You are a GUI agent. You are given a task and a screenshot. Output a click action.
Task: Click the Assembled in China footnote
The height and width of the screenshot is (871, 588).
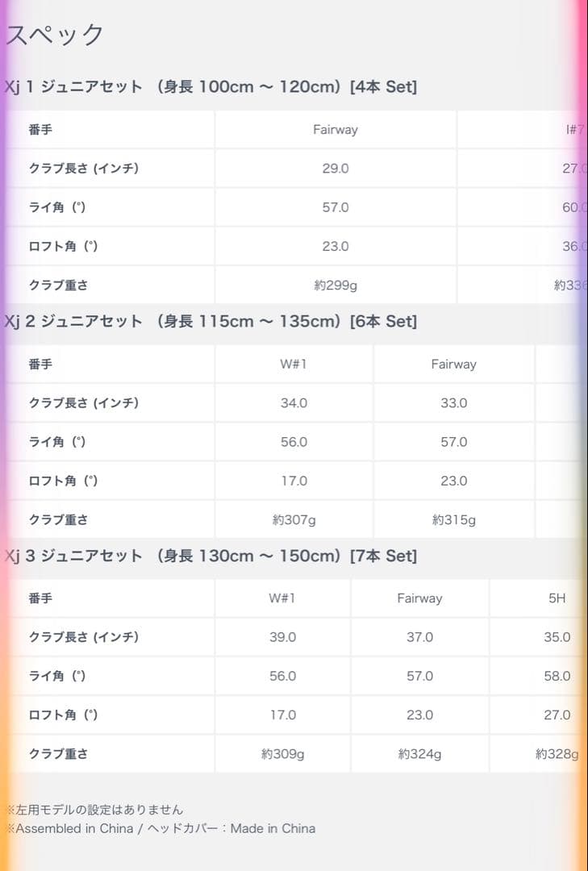click(161, 828)
